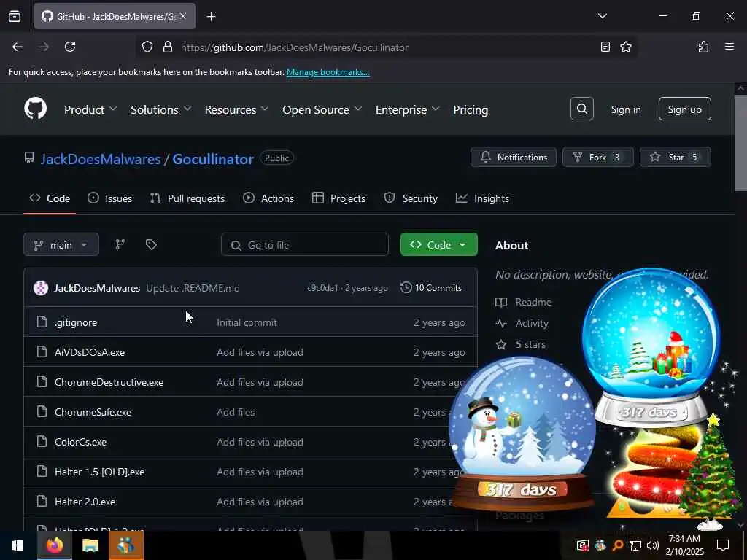This screenshot has width=747, height=560.
Task: Click the page vertical scrollbar thumb
Action: coord(740,143)
